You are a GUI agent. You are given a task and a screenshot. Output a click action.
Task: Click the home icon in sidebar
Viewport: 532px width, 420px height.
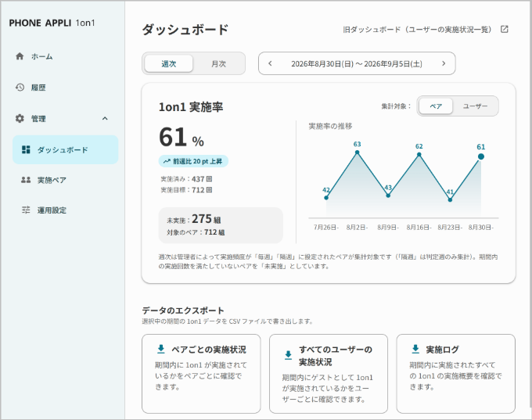click(20, 56)
